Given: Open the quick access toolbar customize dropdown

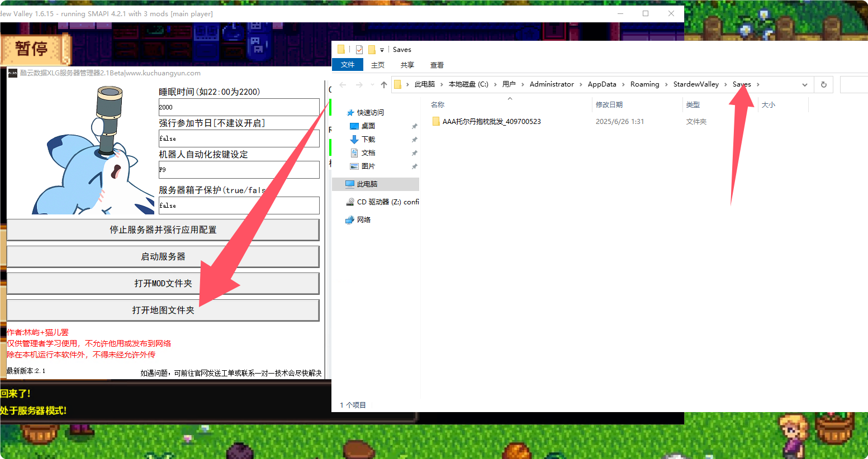Looking at the screenshot, I should [382, 50].
